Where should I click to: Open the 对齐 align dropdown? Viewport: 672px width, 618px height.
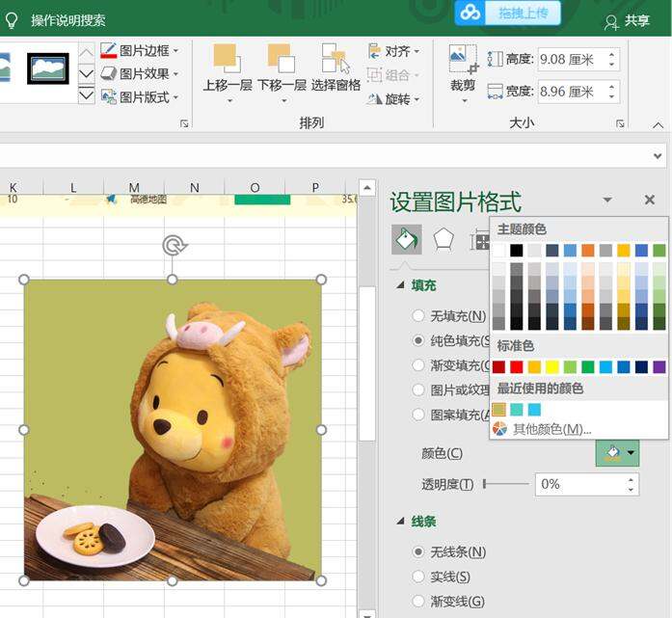point(393,51)
